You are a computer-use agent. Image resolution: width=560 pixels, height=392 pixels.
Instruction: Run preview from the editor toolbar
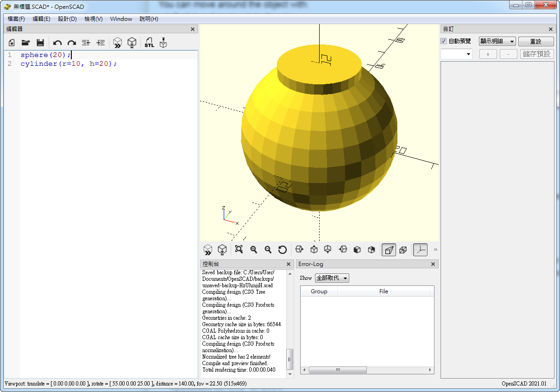point(118,43)
